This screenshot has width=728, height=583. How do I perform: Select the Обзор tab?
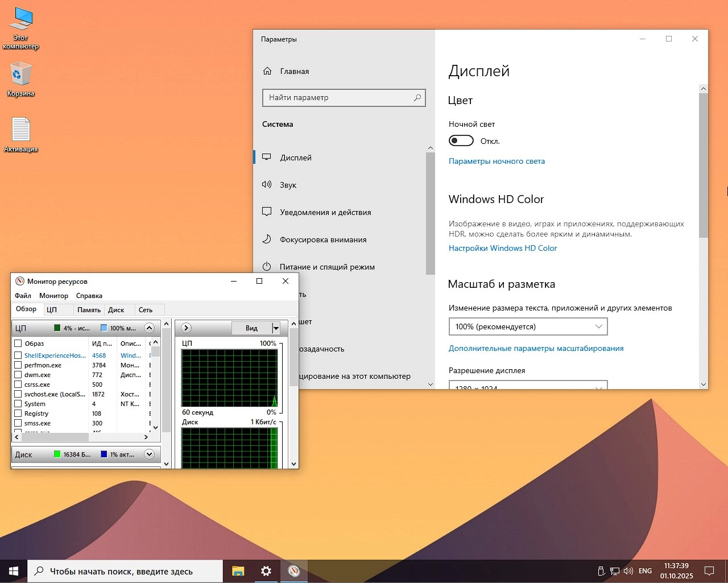click(26, 309)
